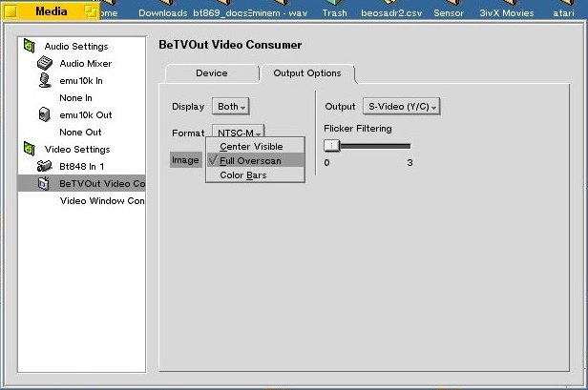
Task: Choose Center Visible from Image menu
Action: click(251, 146)
